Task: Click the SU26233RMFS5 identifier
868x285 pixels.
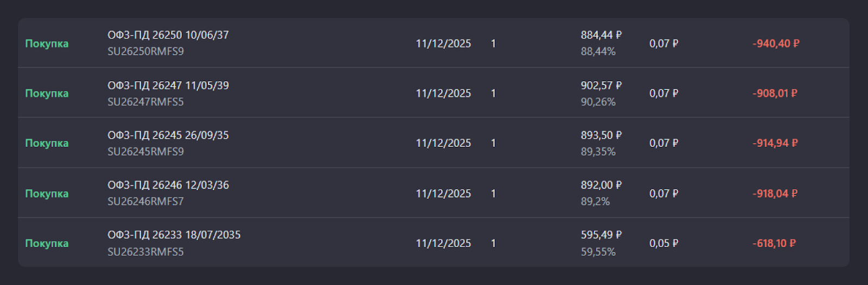Action: [x=145, y=252]
